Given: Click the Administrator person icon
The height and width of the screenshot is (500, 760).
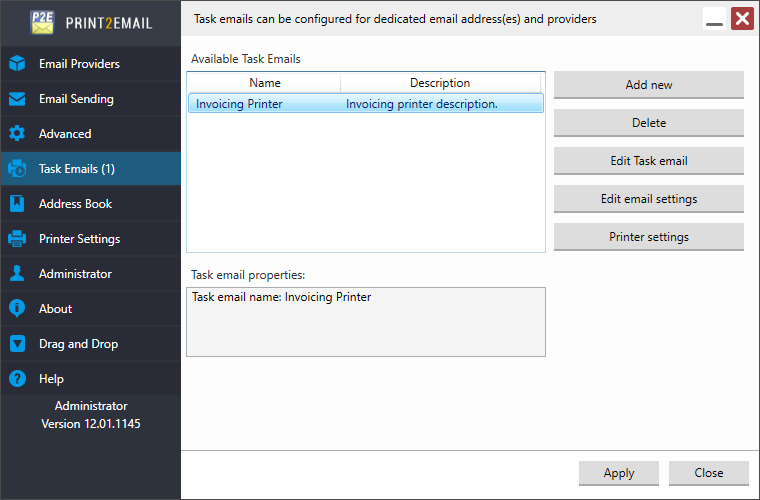Looking at the screenshot, I should pos(17,273).
